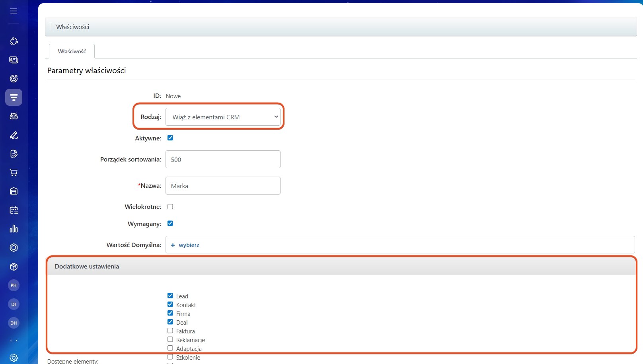
Task: Open the calendar list icon in the sidebar
Action: (x=14, y=210)
